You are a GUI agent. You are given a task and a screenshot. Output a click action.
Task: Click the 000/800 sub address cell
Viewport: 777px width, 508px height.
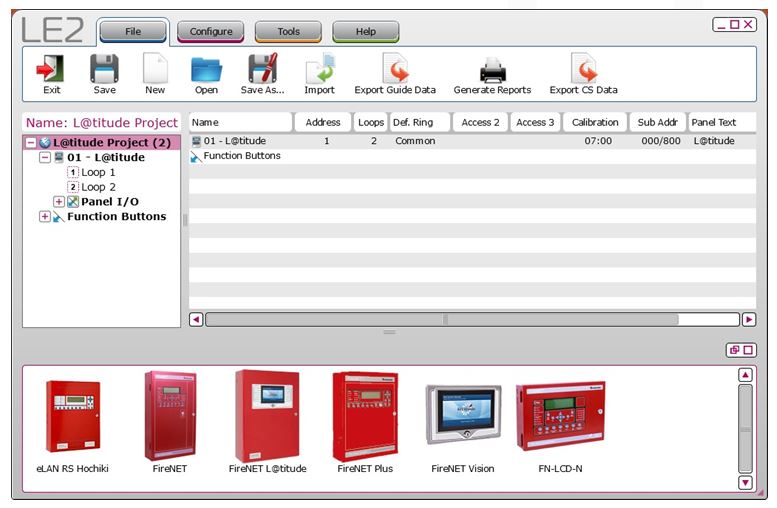click(661, 141)
